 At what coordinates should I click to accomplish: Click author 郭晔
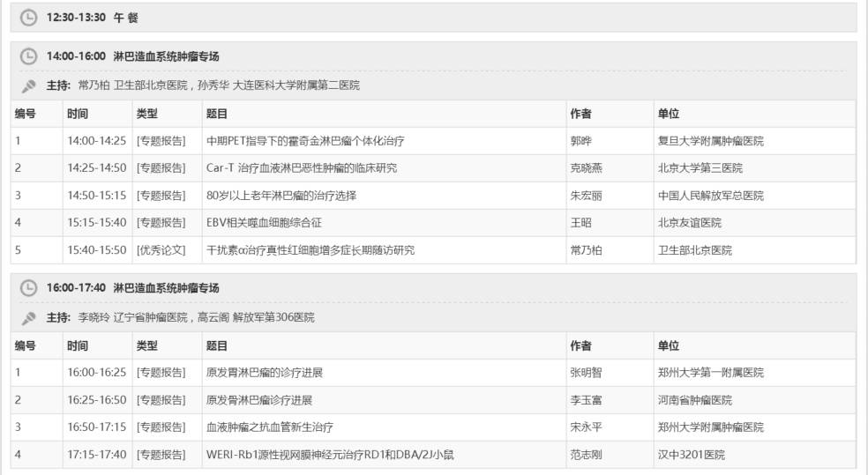[580, 141]
